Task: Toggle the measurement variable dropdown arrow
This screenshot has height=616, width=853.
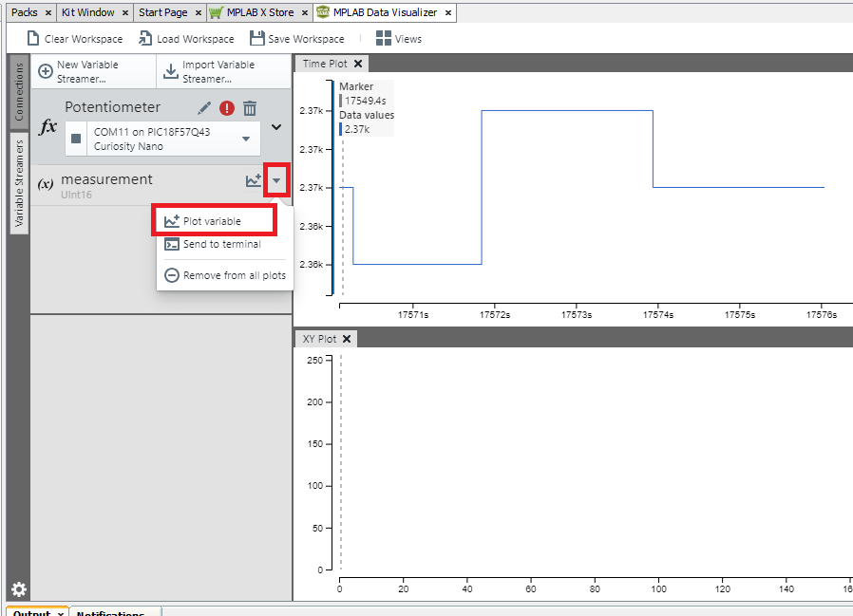Action: pyautogui.click(x=276, y=180)
